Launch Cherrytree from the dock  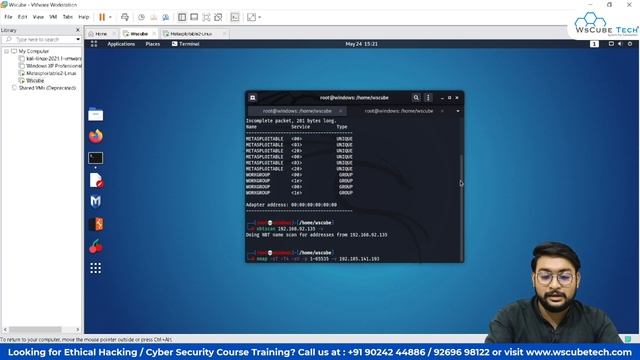coord(96,246)
